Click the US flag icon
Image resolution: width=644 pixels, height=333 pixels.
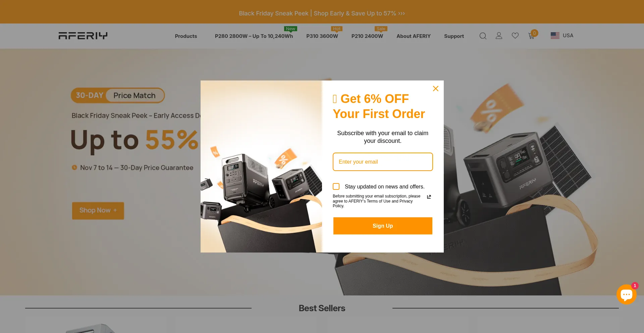[x=555, y=36]
